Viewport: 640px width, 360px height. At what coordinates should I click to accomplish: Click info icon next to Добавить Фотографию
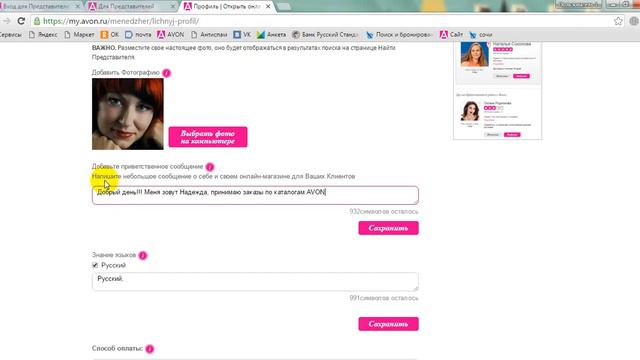tap(167, 73)
